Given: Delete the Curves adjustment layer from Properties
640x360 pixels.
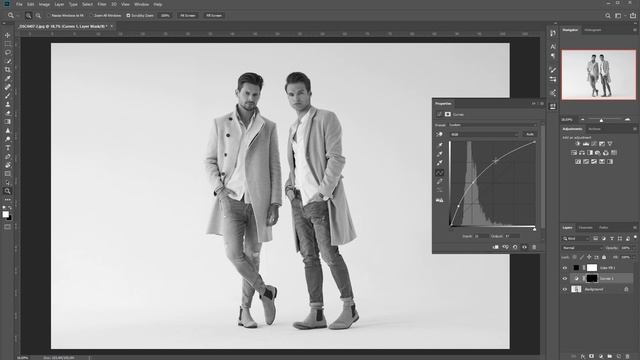Looking at the screenshot, I should pos(534,247).
